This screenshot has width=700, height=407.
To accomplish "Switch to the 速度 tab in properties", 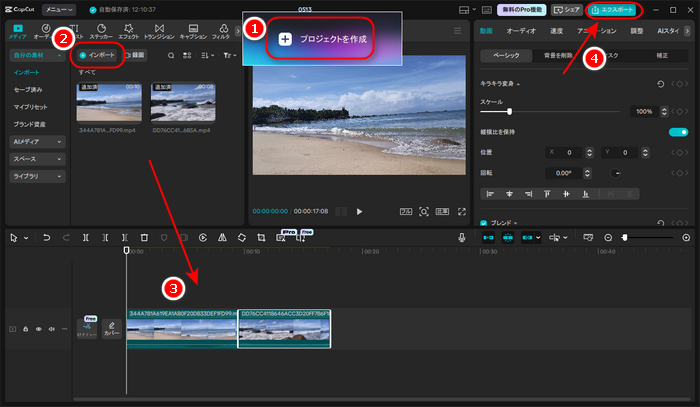I will pyautogui.click(x=556, y=31).
